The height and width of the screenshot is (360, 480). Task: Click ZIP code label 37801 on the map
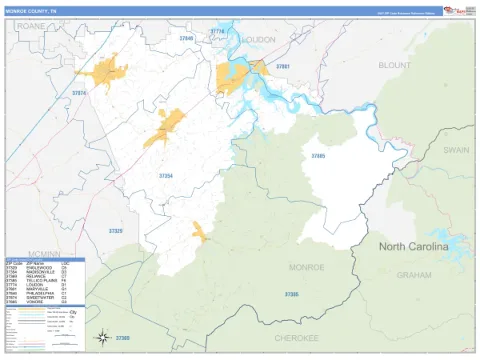(x=283, y=67)
